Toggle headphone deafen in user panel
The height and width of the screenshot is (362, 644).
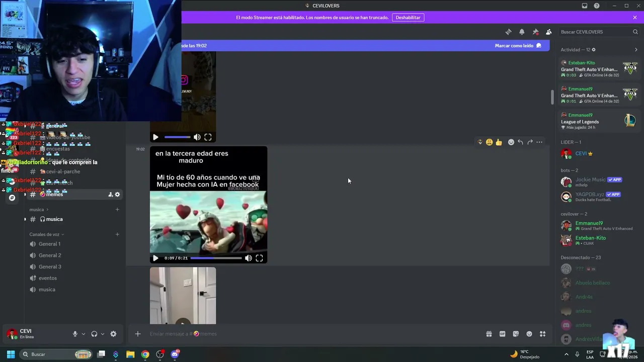coord(94,334)
